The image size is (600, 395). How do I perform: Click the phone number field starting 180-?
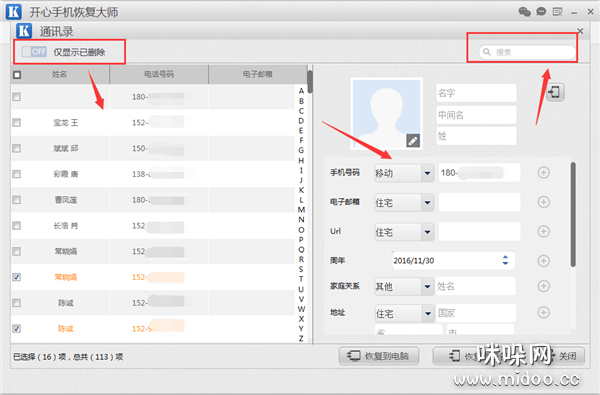click(479, 173)
